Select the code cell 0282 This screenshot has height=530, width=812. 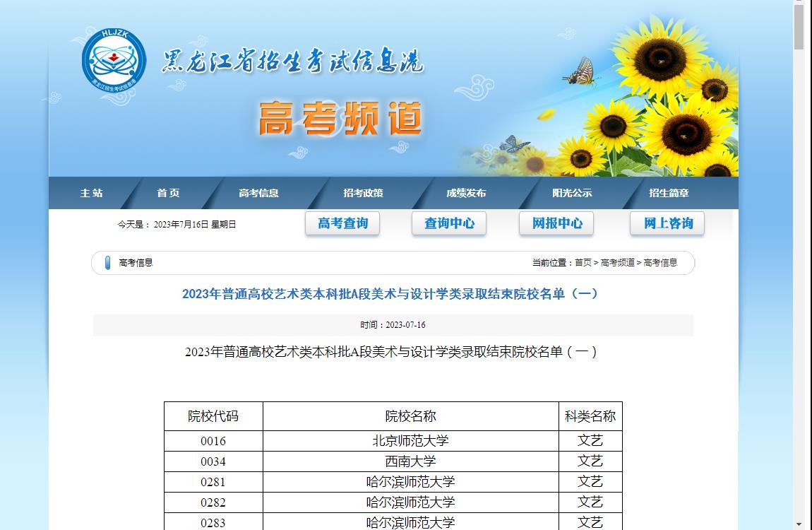point(213,502)
